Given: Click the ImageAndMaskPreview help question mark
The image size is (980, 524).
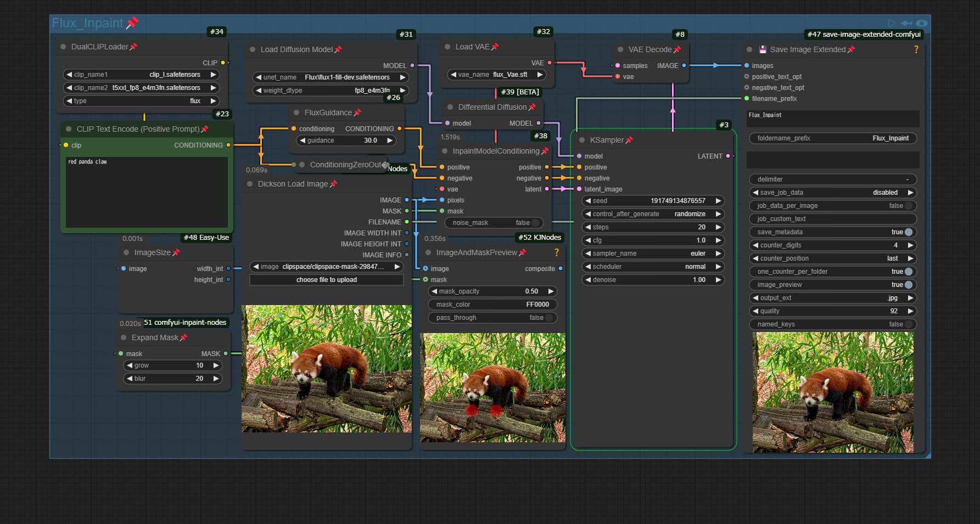Looking at the screenshot, I should tap(556, 252).
